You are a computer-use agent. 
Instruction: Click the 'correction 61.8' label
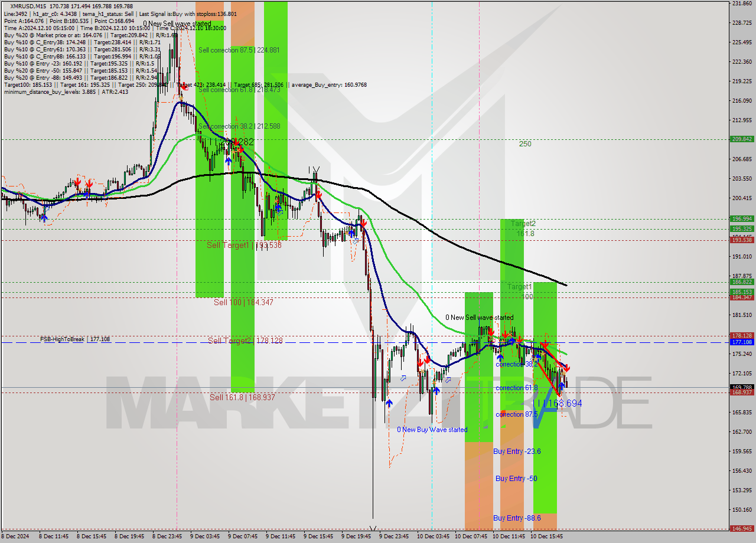click(x=517, y=388)
